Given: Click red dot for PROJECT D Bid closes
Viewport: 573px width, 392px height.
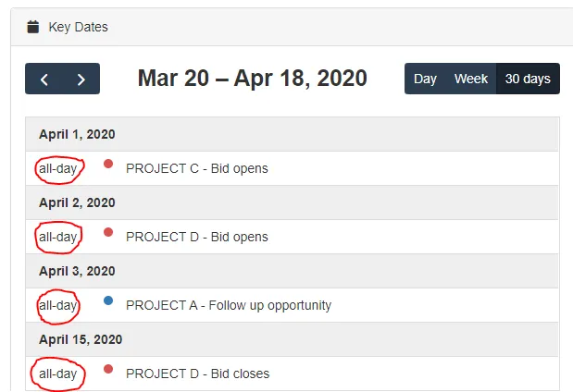Looking at the screenshot, I should 108,369.
